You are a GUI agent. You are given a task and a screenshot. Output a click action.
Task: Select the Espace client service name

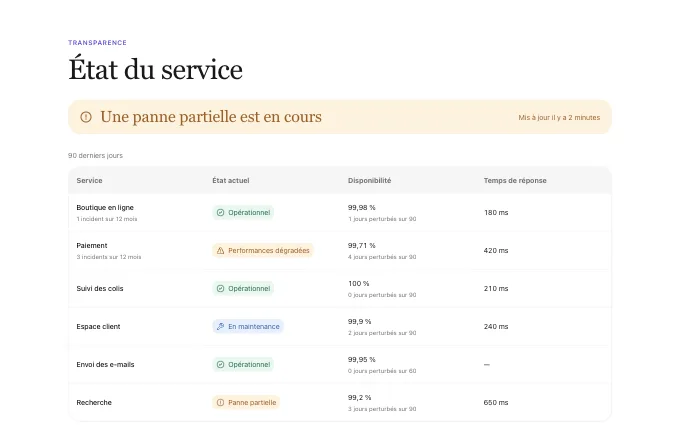point(98,327)
